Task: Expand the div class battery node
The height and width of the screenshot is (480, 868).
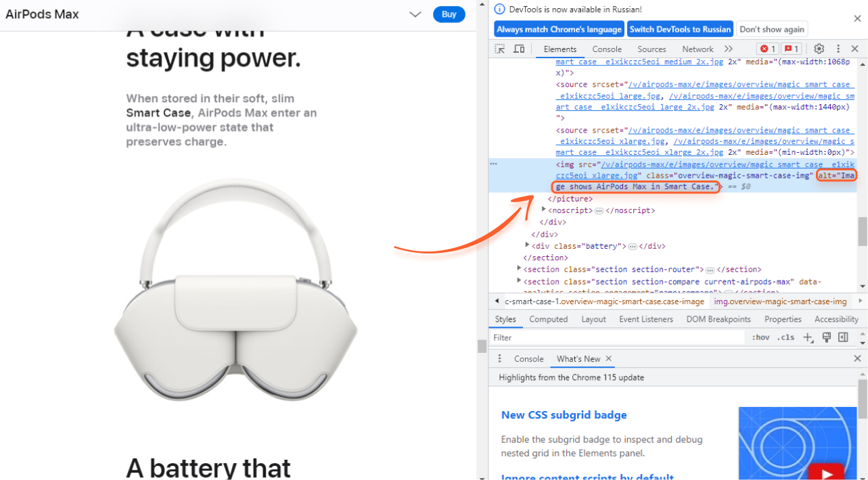Action: click(528, 245)
